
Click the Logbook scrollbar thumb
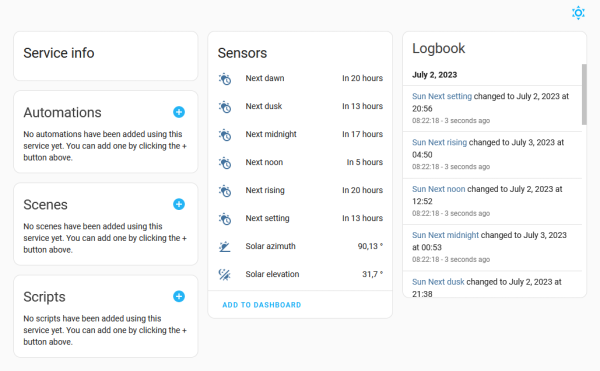tap(584, 94)
